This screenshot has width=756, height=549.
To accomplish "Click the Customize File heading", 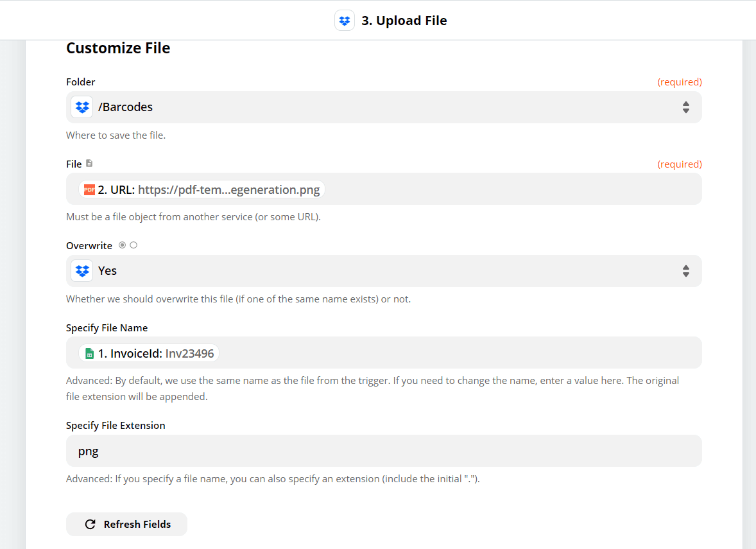I will coord(118,48).
